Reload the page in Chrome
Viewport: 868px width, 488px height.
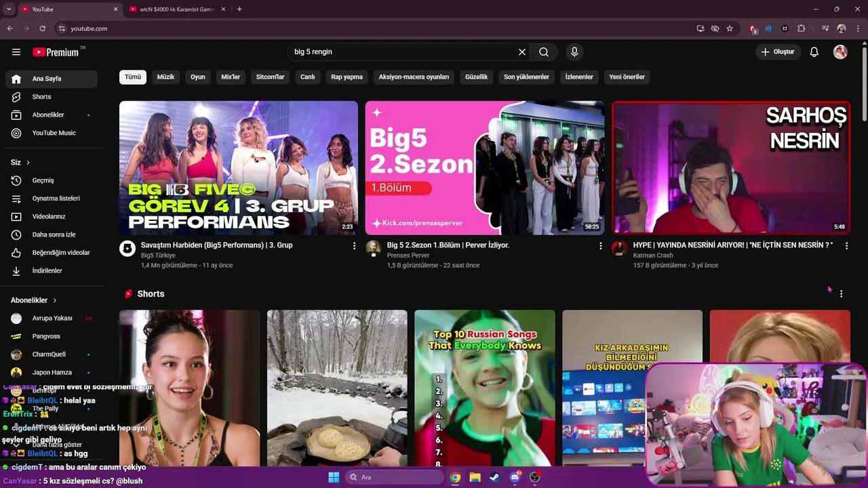click(x=43, y=28)
